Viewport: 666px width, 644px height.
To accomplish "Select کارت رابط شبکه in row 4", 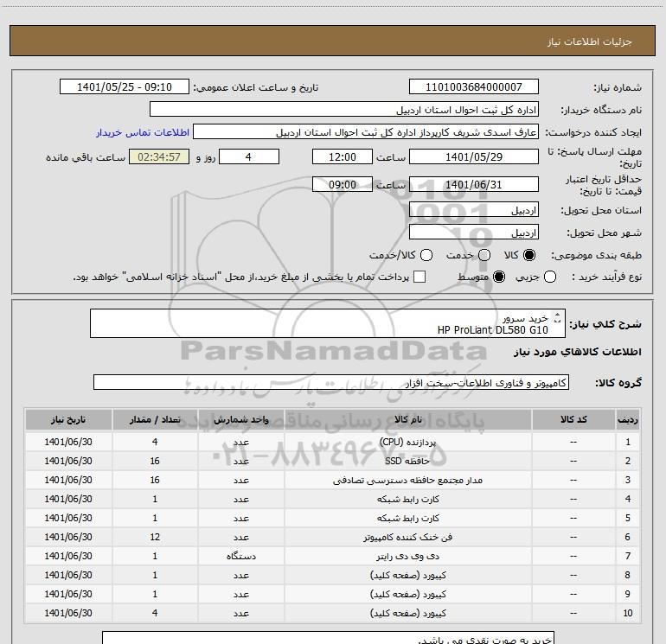I will click(x=407, y=500).
